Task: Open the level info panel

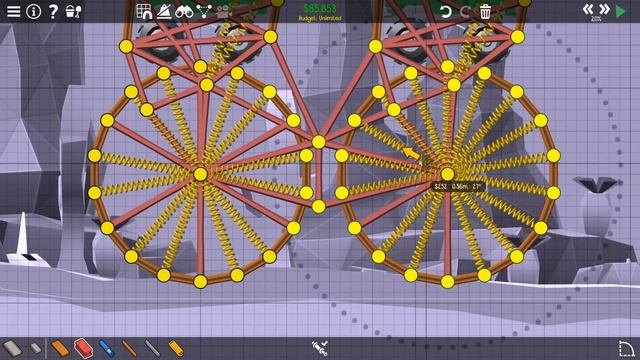Action: point(33,11)
